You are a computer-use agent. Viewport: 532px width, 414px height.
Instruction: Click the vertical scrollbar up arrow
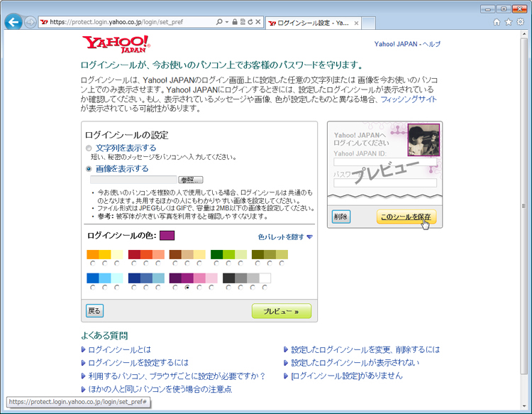[x=524, y=34]
